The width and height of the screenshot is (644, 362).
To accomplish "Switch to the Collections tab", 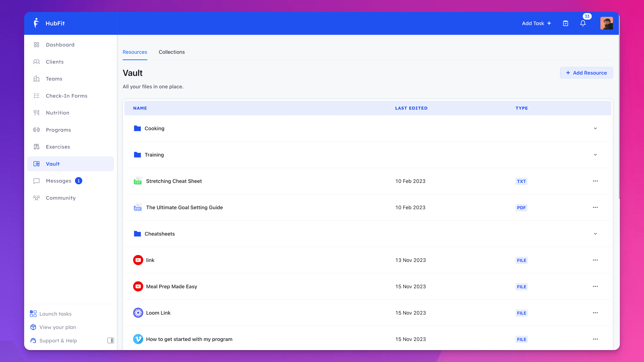I will tap(171, 52).
